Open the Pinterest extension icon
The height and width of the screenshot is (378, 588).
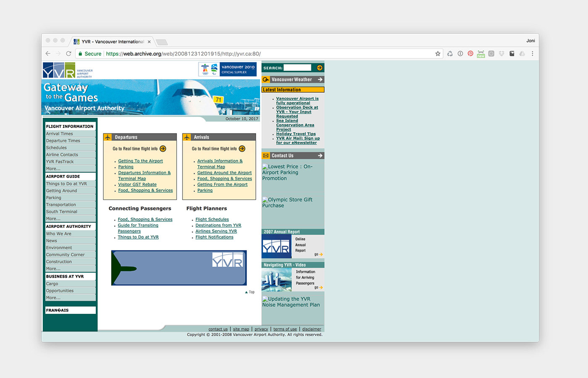(470, 54)
